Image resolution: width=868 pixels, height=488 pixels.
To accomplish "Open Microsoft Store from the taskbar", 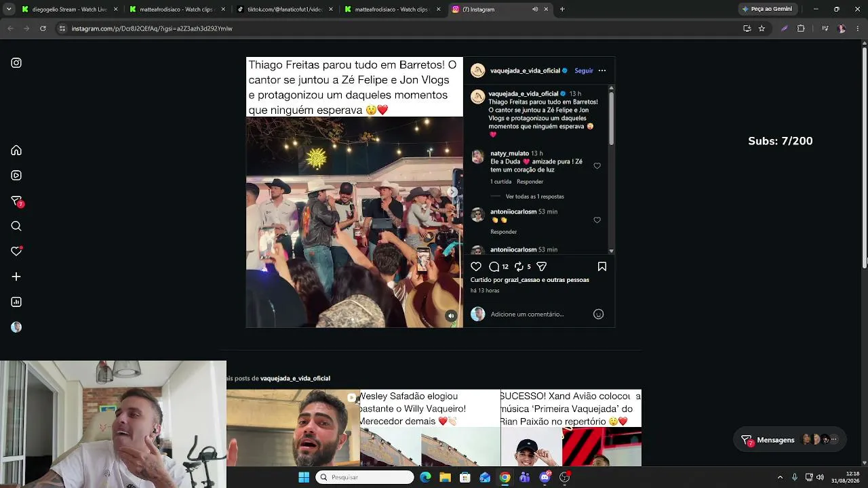I will click(x=465, y=477).
